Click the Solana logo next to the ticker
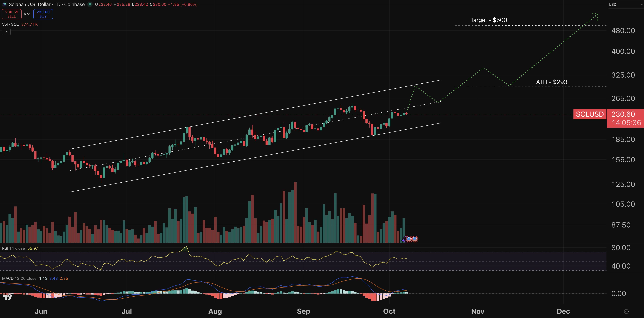644x318 pixels. [x=5, y=5]
